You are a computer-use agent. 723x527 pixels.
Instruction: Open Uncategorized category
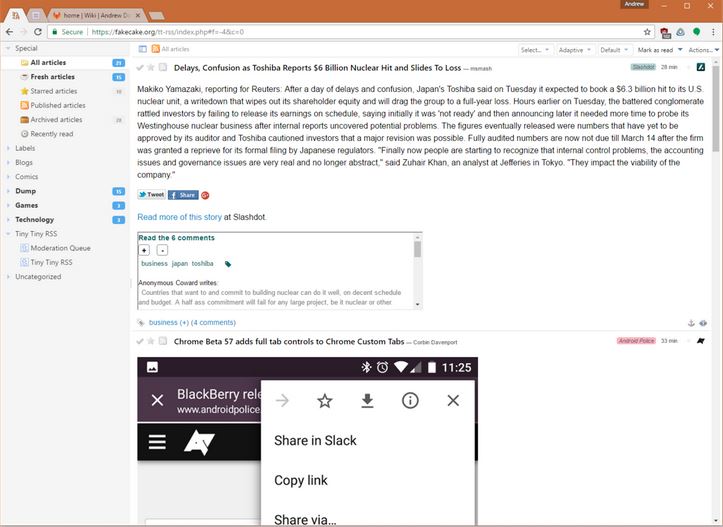pos(65,277)
